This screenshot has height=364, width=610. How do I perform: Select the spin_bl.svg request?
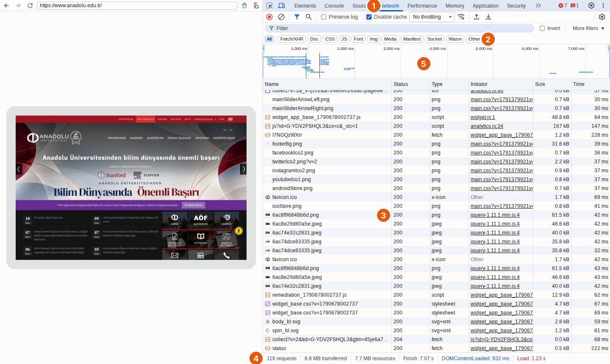436,331
